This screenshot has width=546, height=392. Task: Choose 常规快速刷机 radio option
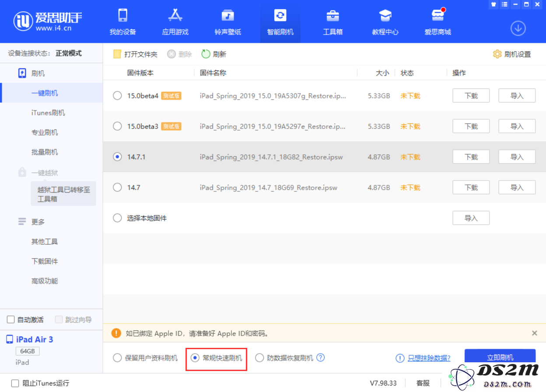tap(195, 358)
